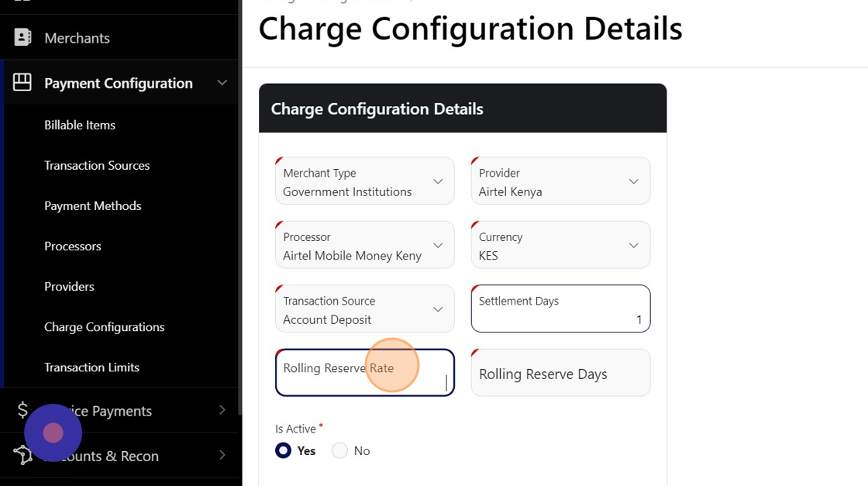Open the Transaction Source dropdown

364,309
